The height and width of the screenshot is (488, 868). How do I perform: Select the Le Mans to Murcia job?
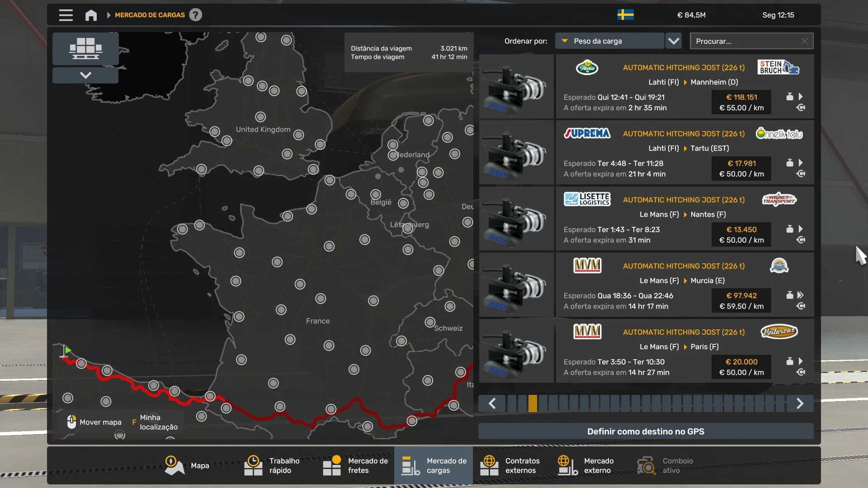point(646,285)
